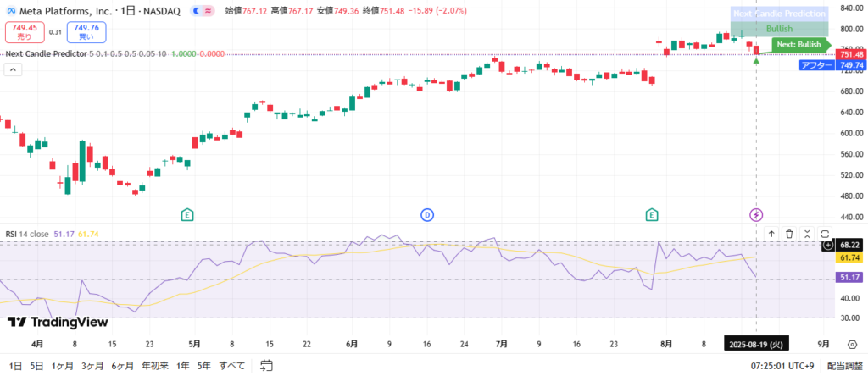The width and height of the screenshot is (868, 376).
Task: Click the TradingView logo
Action: pos(58,323)
